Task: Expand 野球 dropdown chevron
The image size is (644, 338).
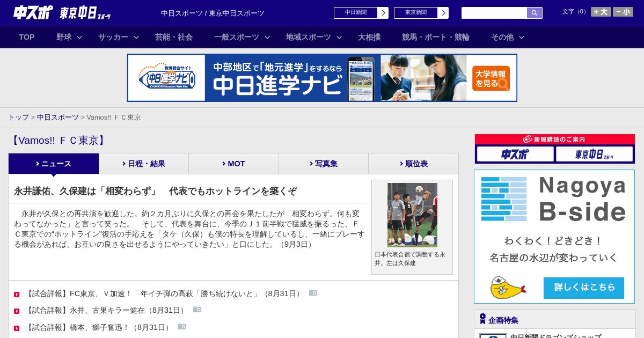Action: (79, 37)
